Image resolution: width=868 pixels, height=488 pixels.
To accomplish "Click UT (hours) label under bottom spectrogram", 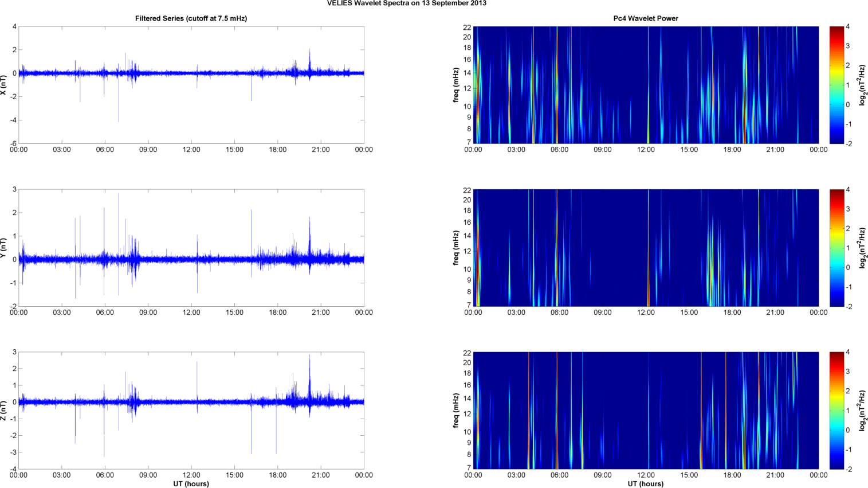I will click(646, 483).
